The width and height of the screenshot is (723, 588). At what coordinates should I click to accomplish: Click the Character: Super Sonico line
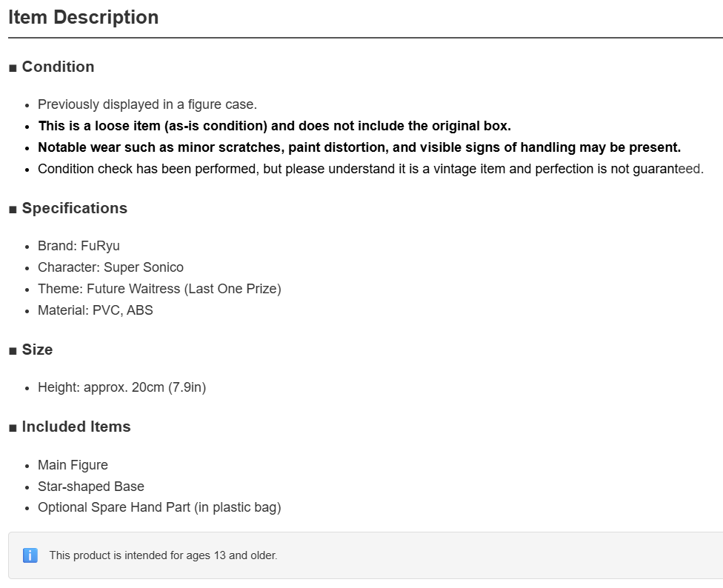[110, 267]
